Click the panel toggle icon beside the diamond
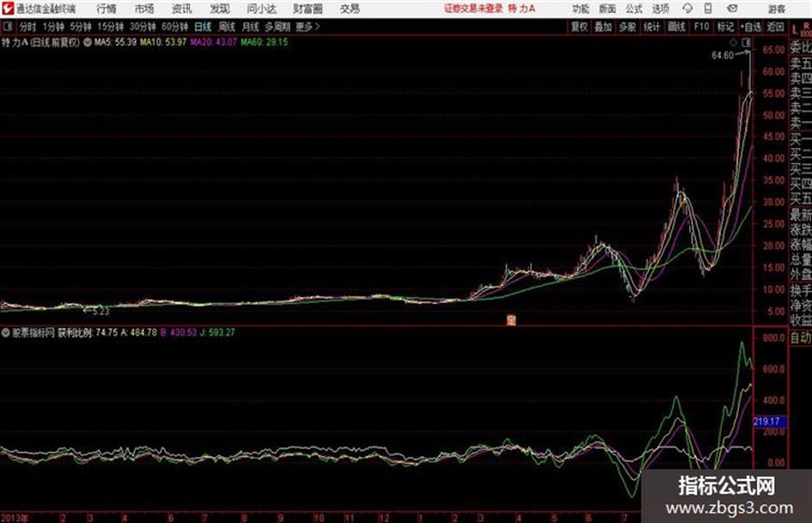Screen dimensions: 812x523 click(746, 42)
